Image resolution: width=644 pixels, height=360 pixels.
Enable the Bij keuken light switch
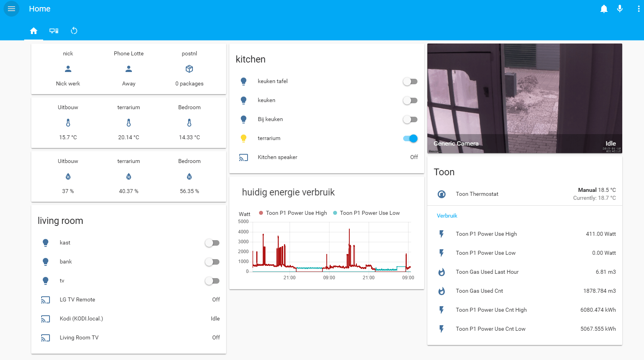click(x=410, y=119)
